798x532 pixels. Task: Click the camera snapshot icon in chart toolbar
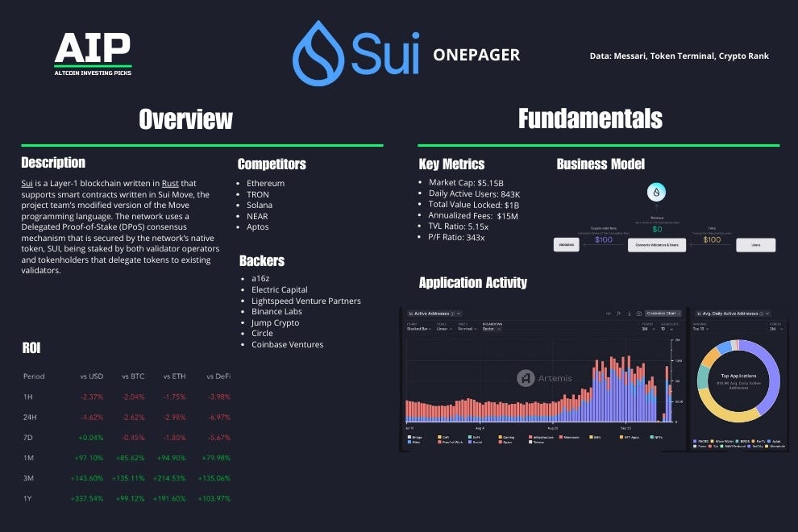coord(638,314)
